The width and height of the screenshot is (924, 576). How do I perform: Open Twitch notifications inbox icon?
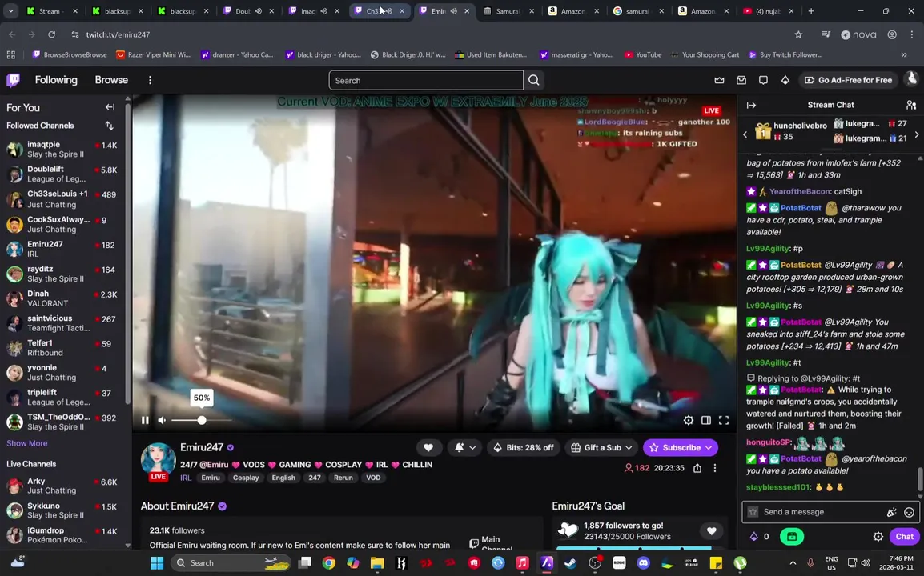click(x=741, y=80)
